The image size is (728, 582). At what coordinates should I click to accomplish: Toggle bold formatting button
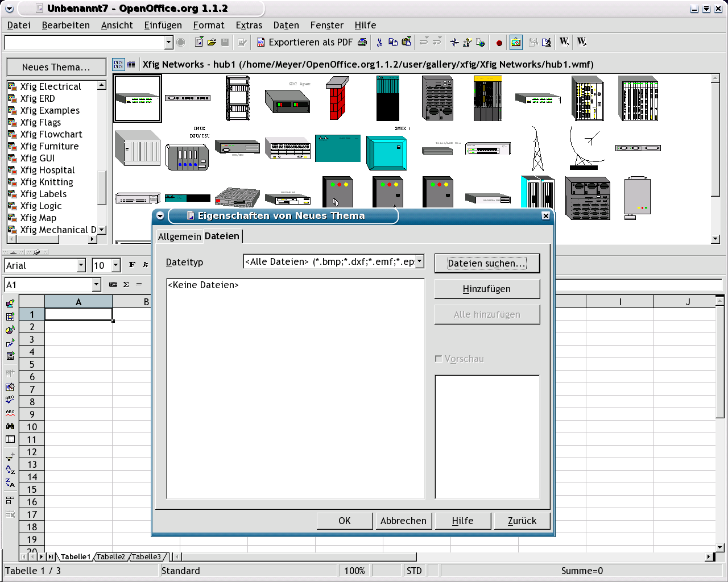(132, 265)
